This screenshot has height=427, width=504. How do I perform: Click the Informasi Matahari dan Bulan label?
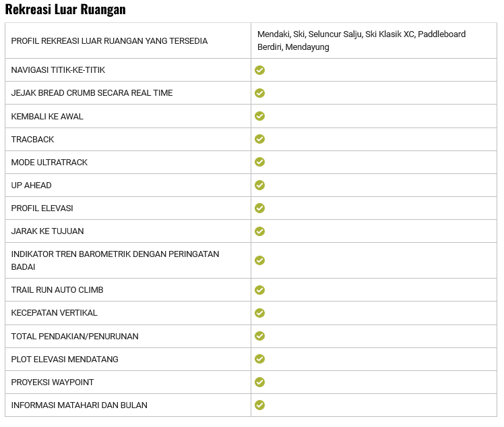(x=79, y=405)
